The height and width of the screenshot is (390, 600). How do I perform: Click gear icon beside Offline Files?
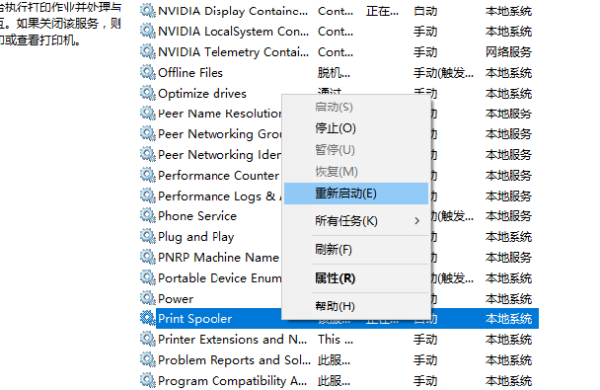click(148, 72)
